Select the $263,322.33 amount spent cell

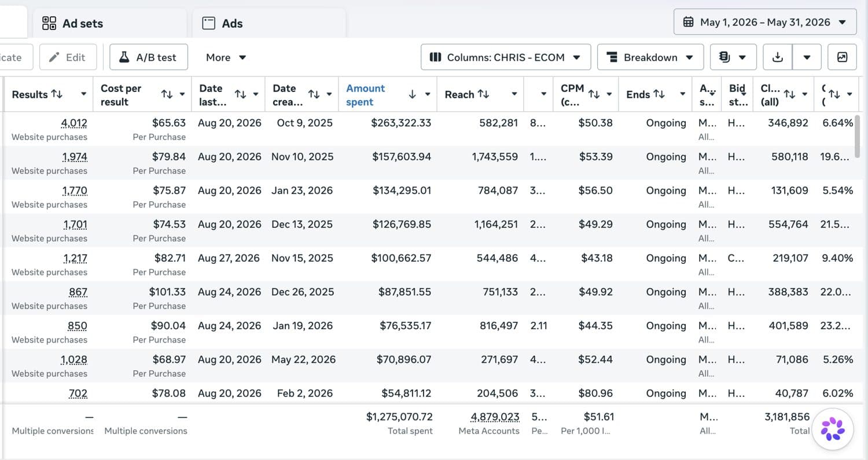tap(402, 123)
